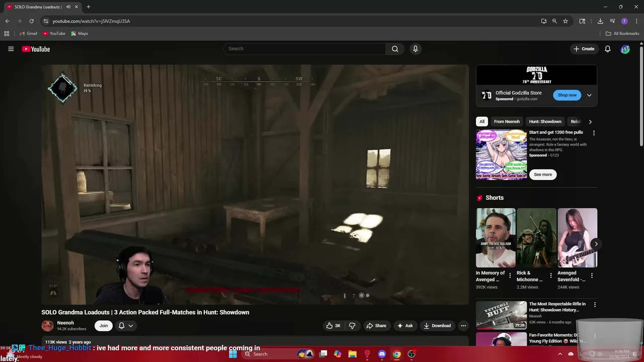Open All Bookmarks folder
This screenshot has height=362, width=644.
622,34
